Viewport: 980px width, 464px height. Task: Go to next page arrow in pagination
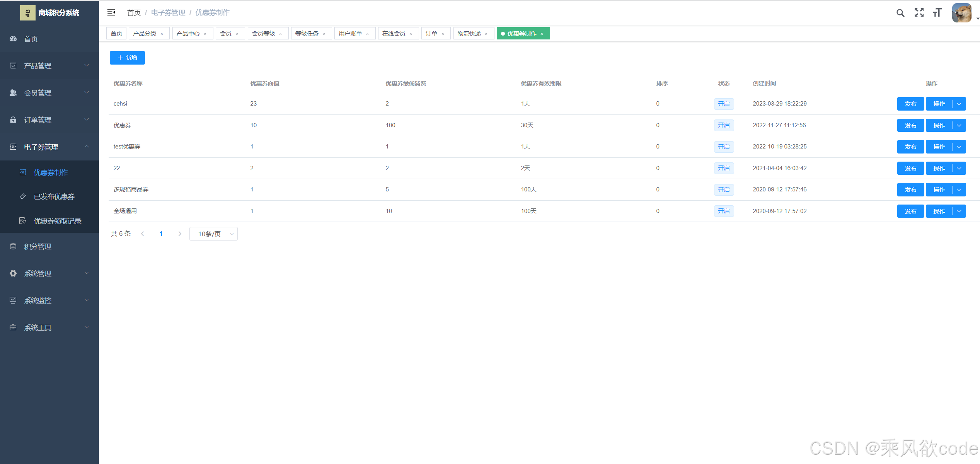pos(180,234)
